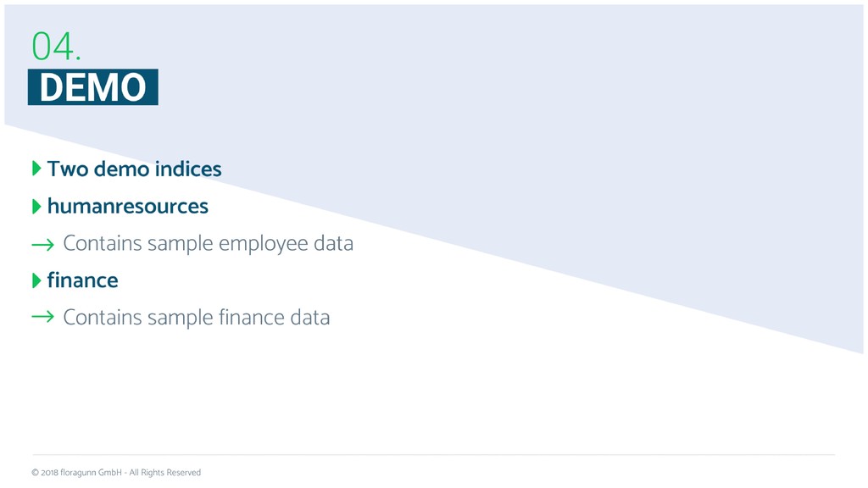Select the DEMO title box

click(93, 87)
